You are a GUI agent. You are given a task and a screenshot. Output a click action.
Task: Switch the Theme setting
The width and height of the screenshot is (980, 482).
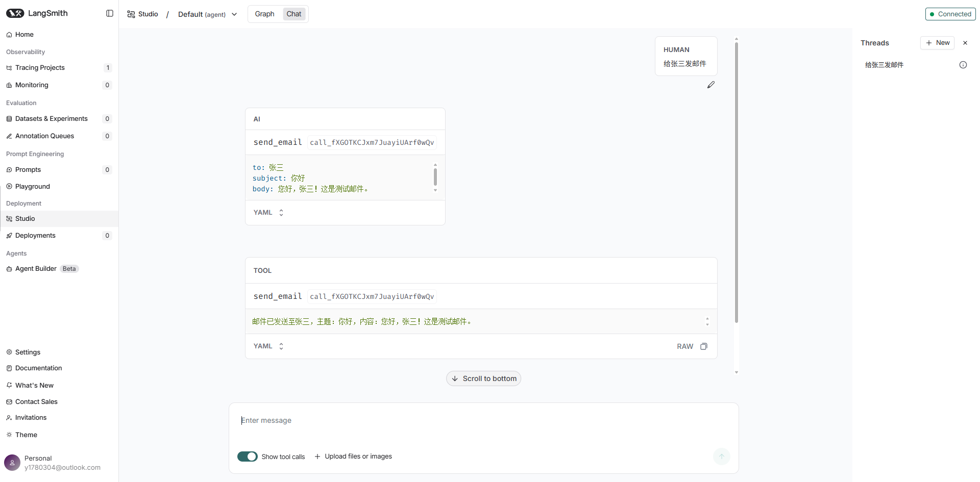[26, 435]
